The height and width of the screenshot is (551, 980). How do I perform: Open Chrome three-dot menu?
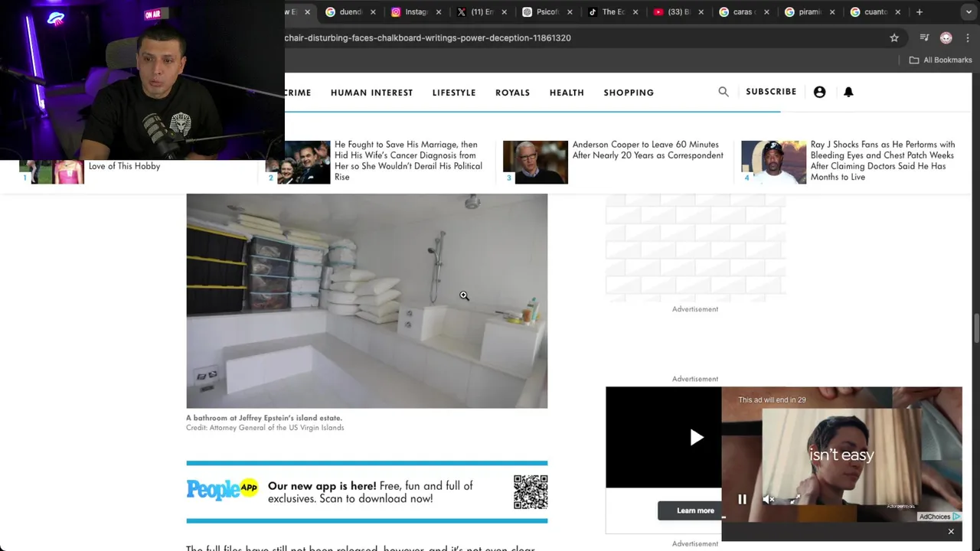(x=969, y=37)
